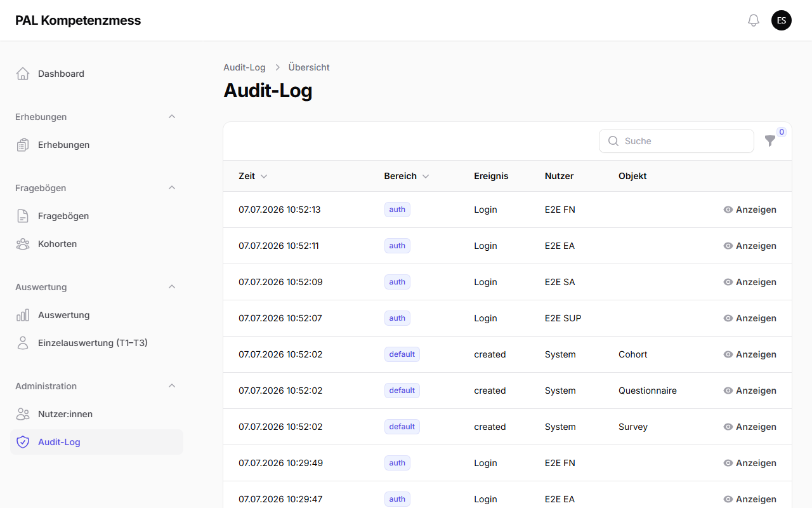This screenshot has width=812, height=508.
Task: Click Questionnaire object cell
Action: [648, 391]
